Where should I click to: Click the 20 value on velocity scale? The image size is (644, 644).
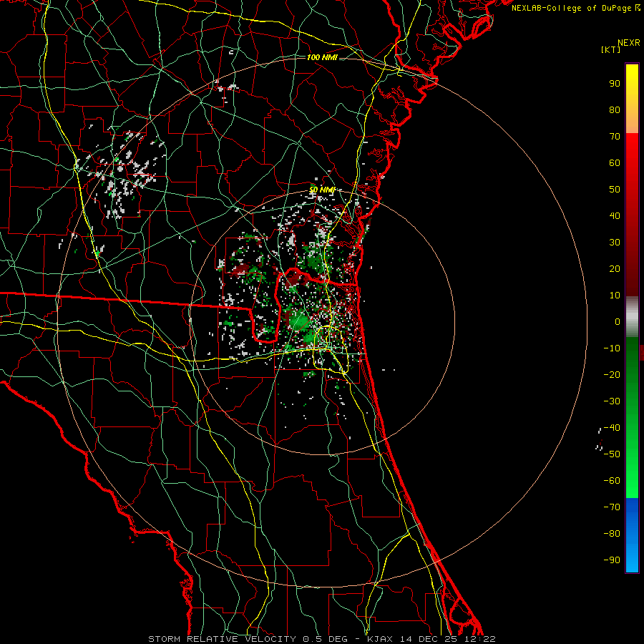[615, 269]
